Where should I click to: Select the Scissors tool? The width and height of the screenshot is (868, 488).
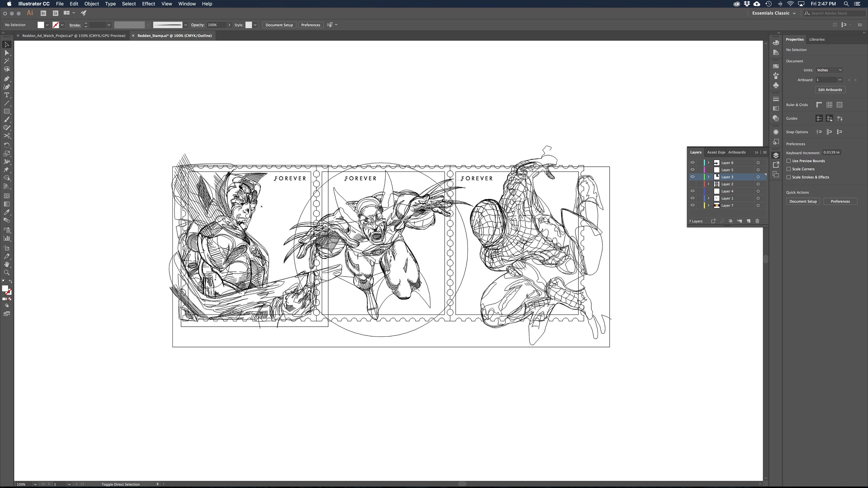(x=6, y=136)
